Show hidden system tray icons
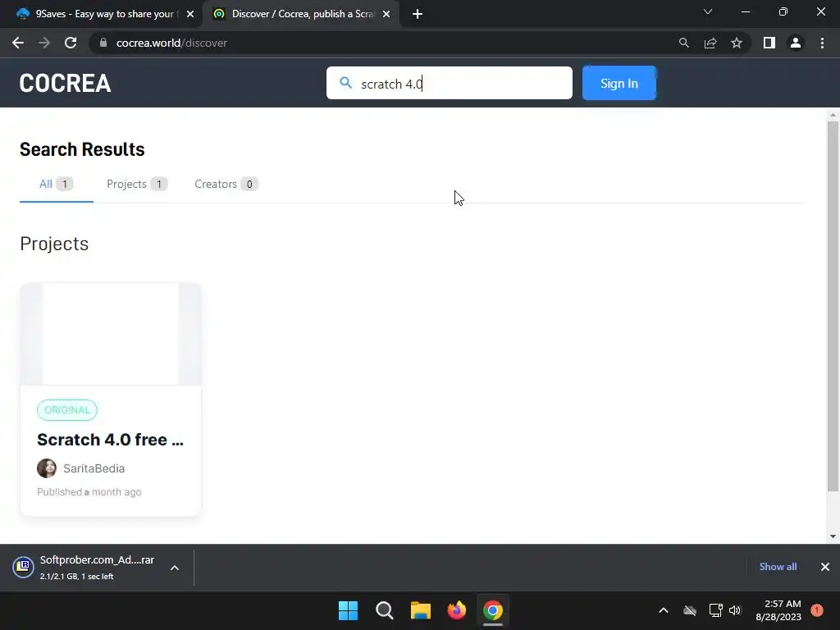This screenshot has height=630, width=840. pyautogui.click(x=663, y=610)
